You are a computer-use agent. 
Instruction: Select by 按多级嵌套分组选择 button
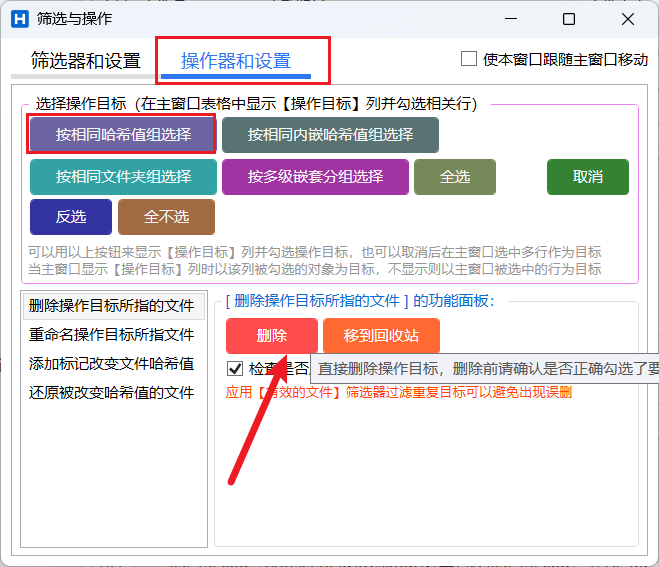pos(315,177)
